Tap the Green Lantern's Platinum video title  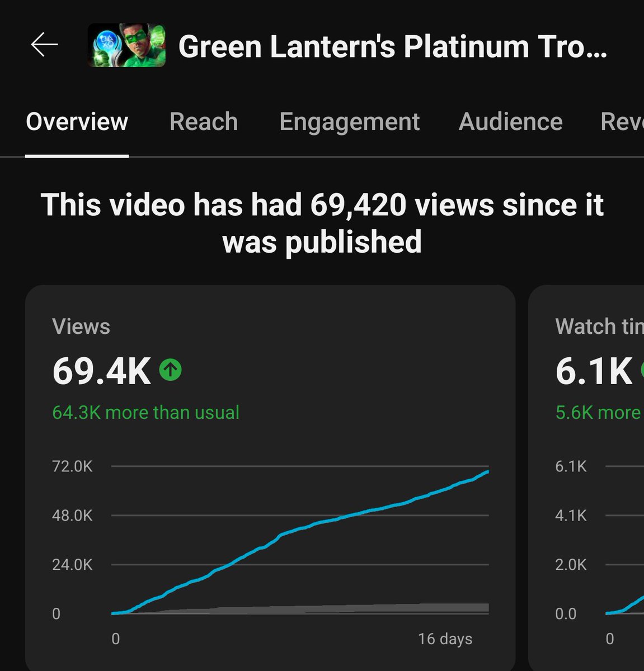[392, 46]
